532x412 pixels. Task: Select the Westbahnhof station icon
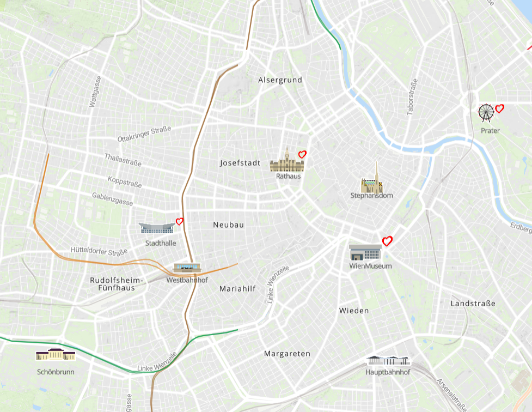click(x=187, y=268)
